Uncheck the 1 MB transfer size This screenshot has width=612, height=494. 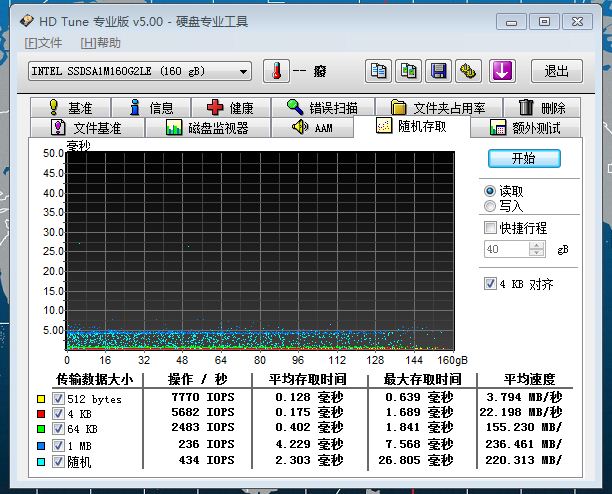point(58,445)
